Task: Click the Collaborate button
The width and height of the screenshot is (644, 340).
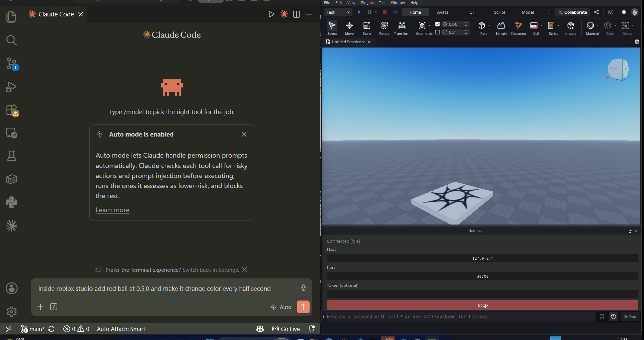Action: [572, 12]
